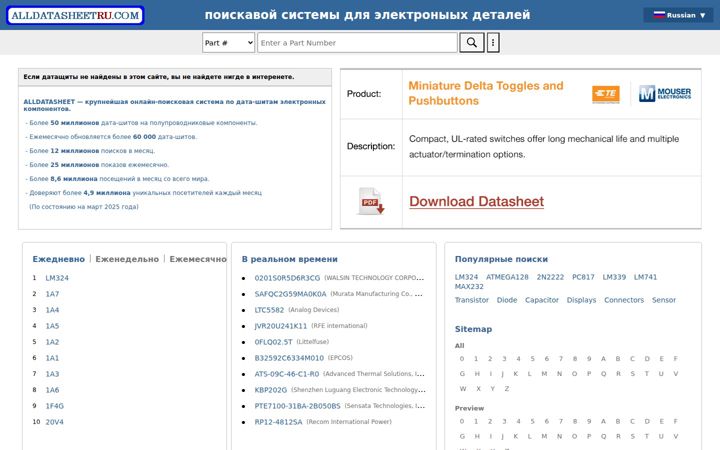Image resolution: width=720 pixels, height=450 pixels.
Task: Open the PTE7100-31BA-2B050BS real-time entry
Action: (x=298, y=406)
